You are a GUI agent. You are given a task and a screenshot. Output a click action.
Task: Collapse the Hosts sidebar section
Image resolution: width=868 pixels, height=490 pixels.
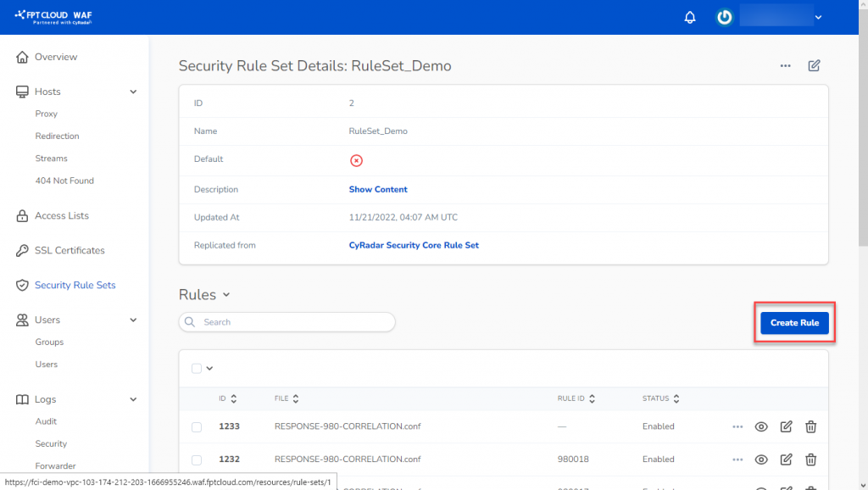pyautogui.click(x=133, y=92)
